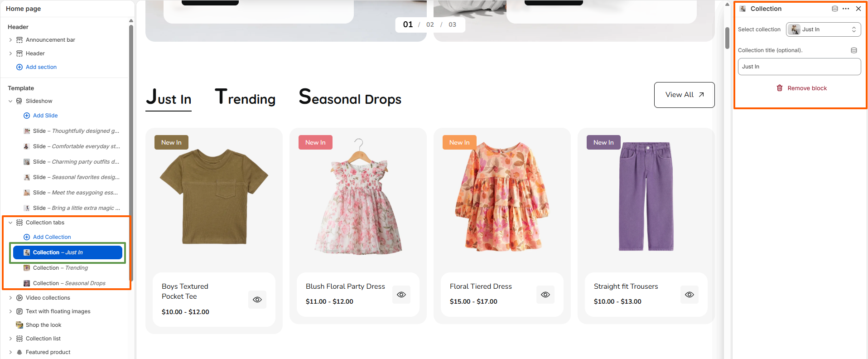Expand the Announcement bar section
The image size is (868, 359).
(10, 40)
